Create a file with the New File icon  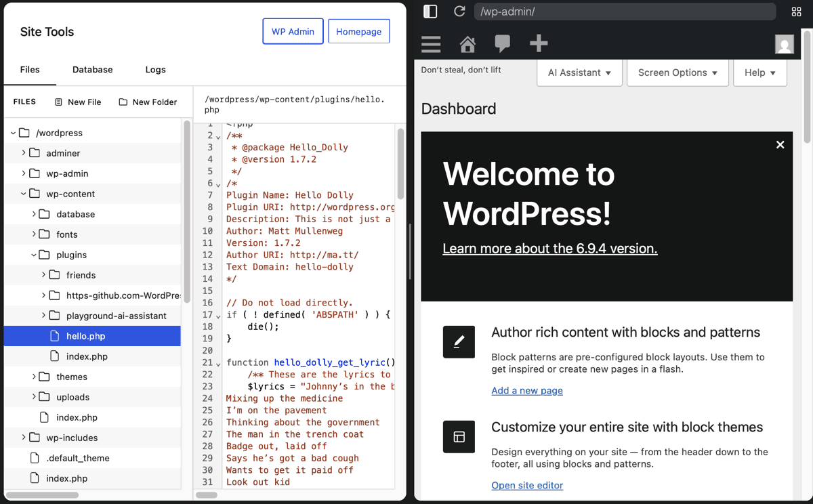click(60, 102)
